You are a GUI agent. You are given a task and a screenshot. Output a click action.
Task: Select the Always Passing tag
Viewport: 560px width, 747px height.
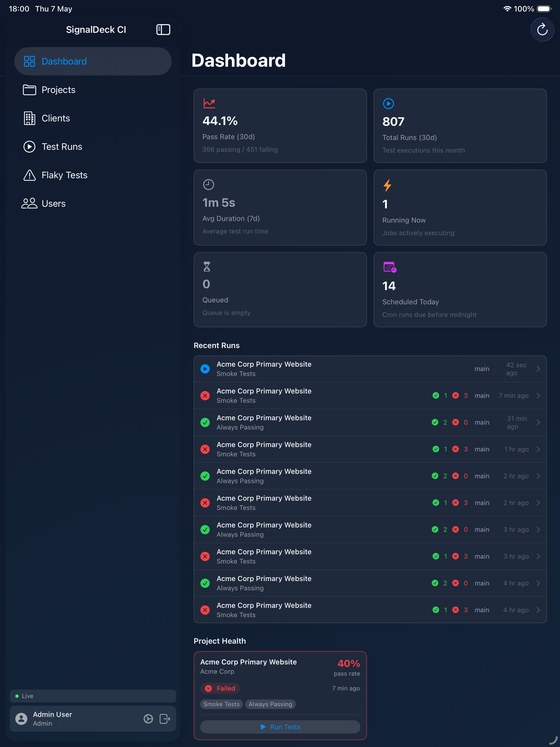(270, 704)
